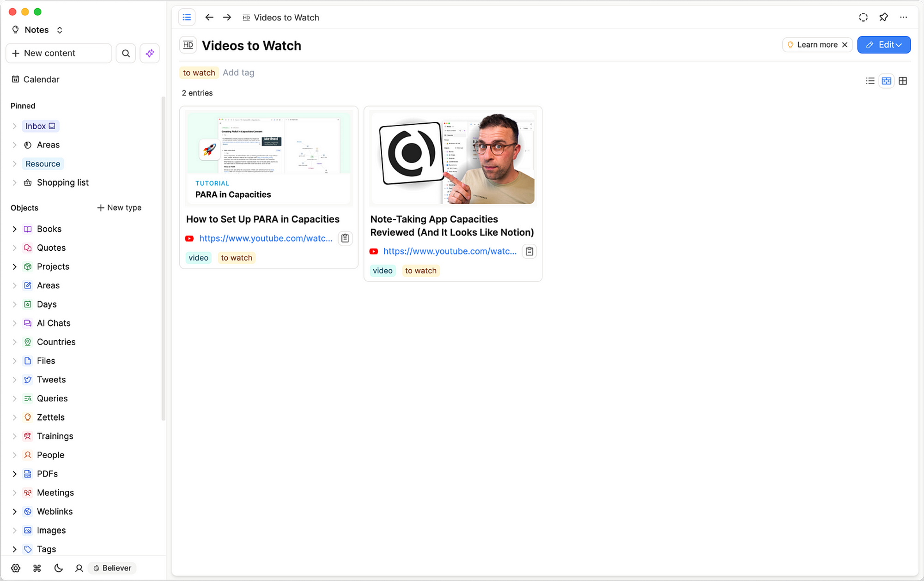Switch to gallery card view layout

(x=886, y=81)
